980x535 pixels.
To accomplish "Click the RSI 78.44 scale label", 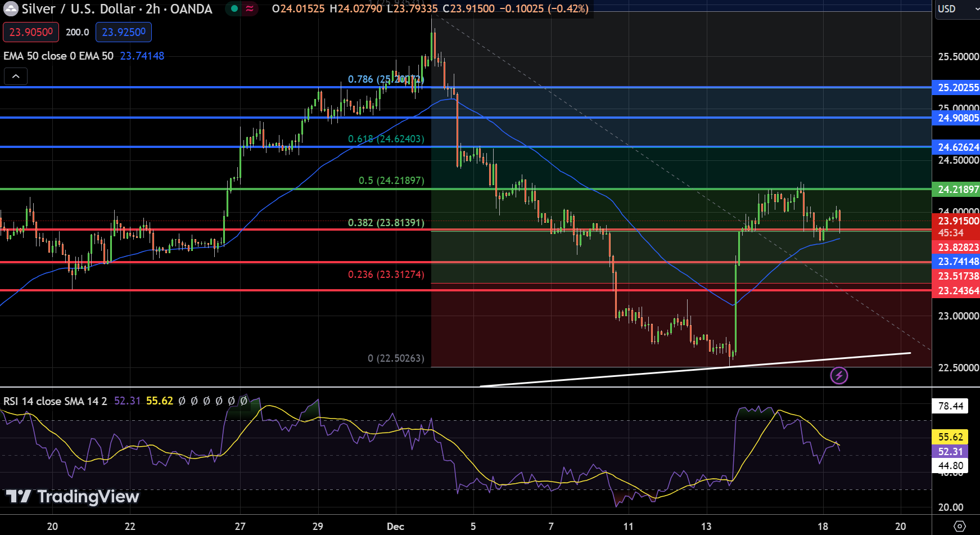I will click(x=951, y=406).
